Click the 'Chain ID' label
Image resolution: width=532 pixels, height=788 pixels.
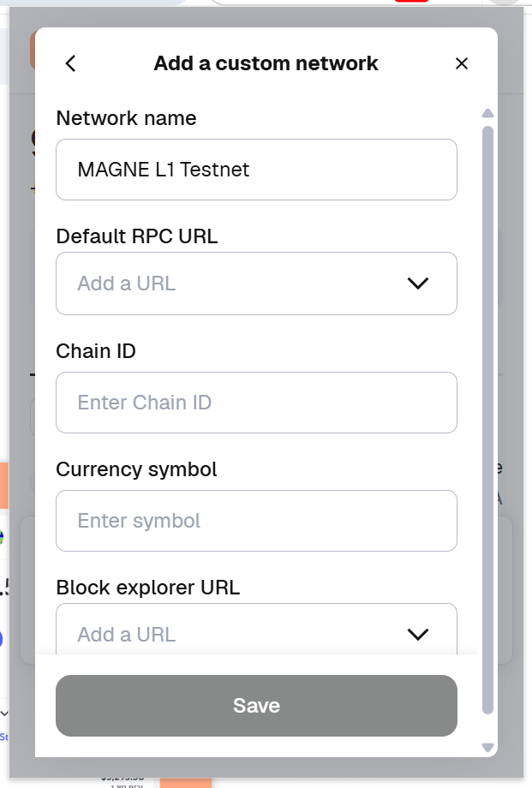coord(96,351)
